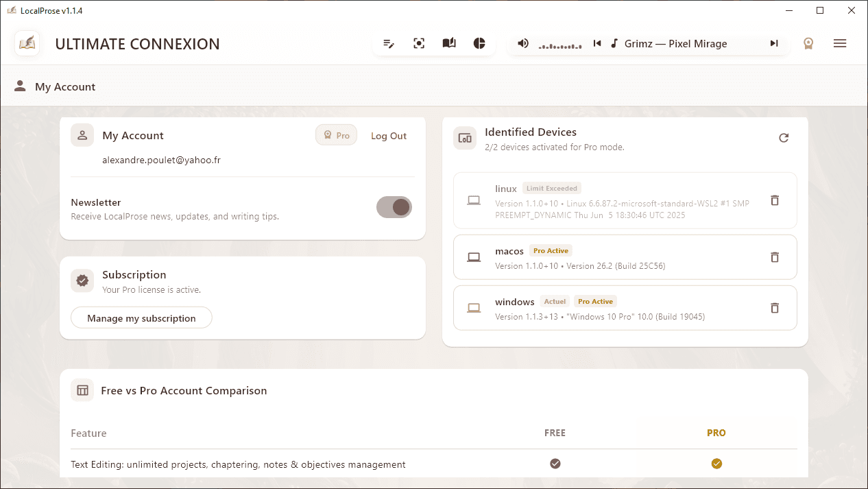The image size is (868, 489).
Task: Check the FREE column text editing checkmark
Action: pos(555,464)
